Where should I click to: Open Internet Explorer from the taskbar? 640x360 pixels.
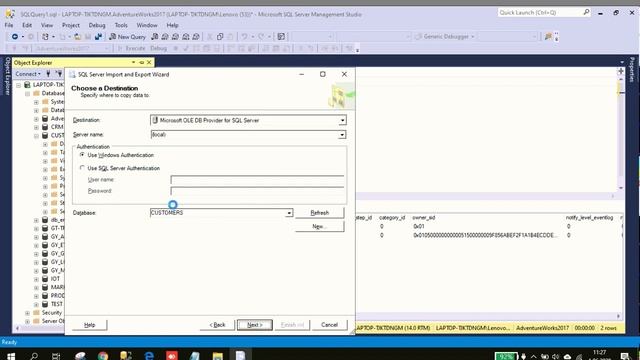(149, 356)
